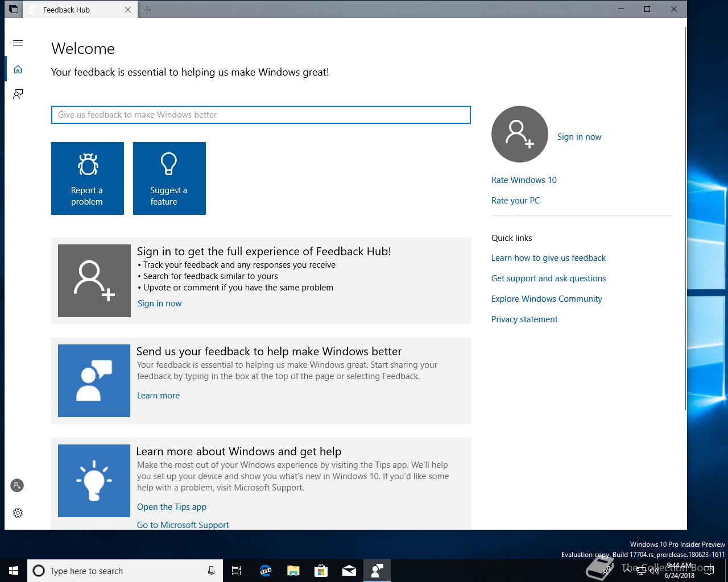Click the tab sets icon in the title bar

point(13,10)
